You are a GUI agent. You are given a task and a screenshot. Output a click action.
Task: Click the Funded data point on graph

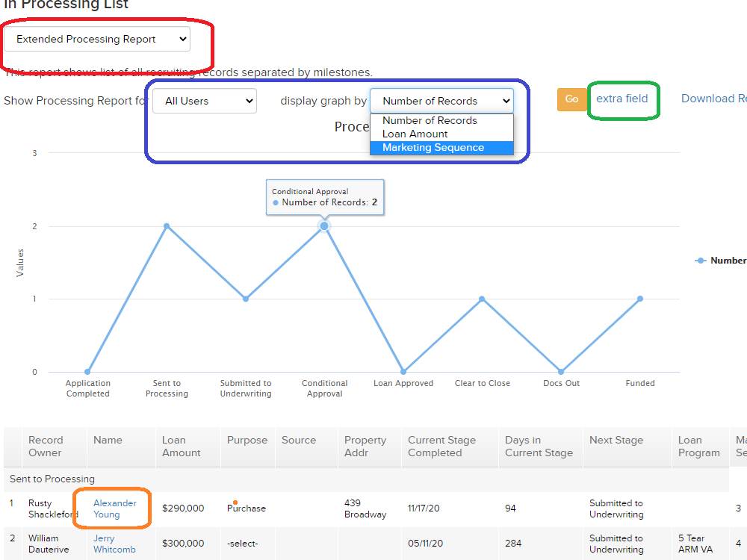click(x=640, y=299)
